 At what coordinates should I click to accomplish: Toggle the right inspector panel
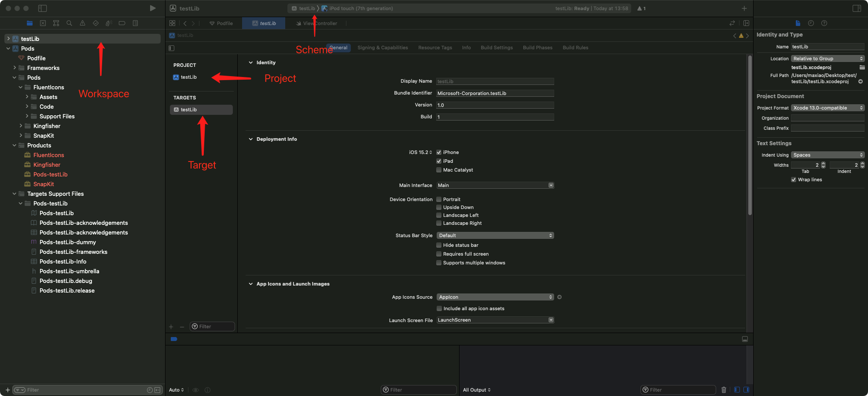tap(857, 8)
